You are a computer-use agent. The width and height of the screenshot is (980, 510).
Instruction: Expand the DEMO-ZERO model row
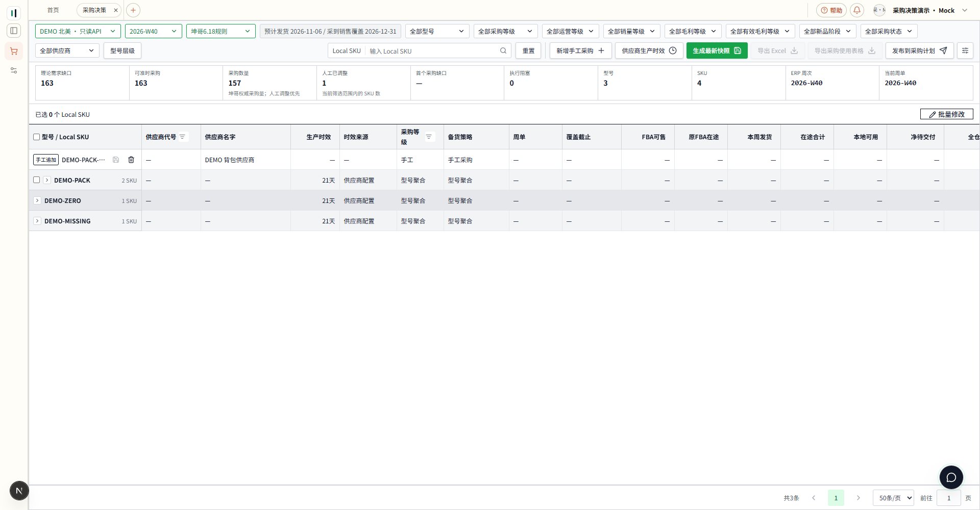click(37, 200)
